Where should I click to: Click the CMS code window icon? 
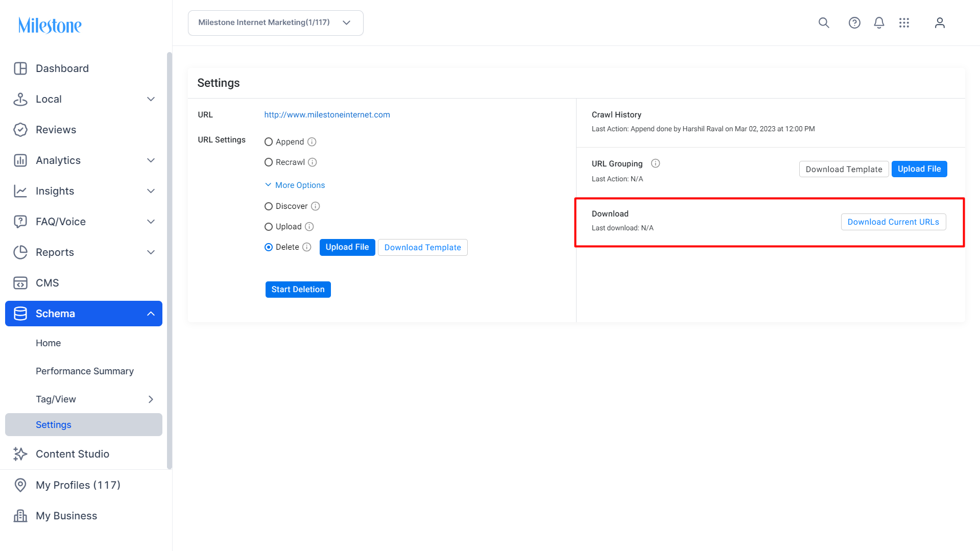[x=20, y=283]
